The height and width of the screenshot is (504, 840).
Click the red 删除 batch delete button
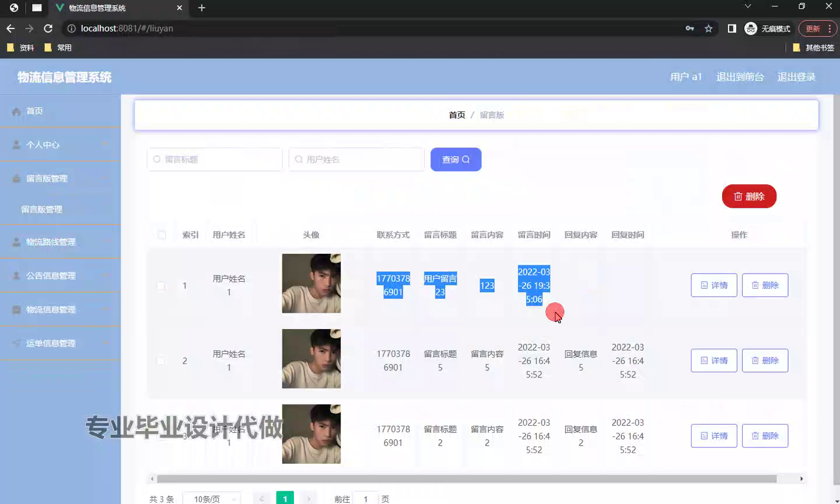point(749,197)
